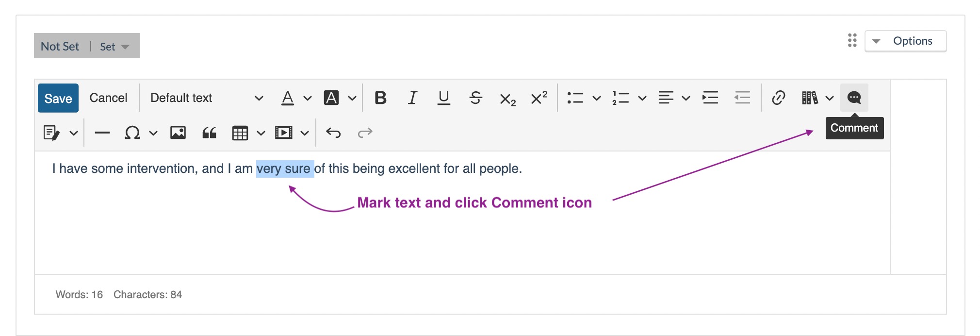980x336 pixels.
Task: Open the Set status dropdown
Action: (x=114, y=47)
